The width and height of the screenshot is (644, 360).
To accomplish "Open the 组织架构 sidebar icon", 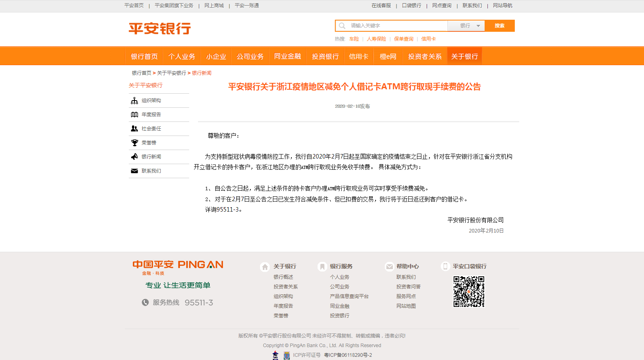I will [x=134, y=101].
